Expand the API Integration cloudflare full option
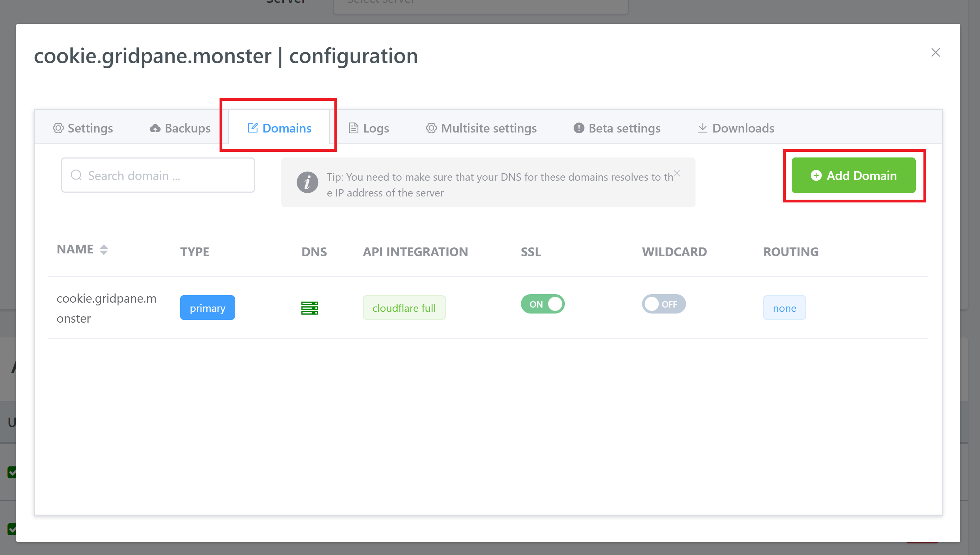Image resolution: width=980 pixels, height=555 pixels. coord(404,308)
